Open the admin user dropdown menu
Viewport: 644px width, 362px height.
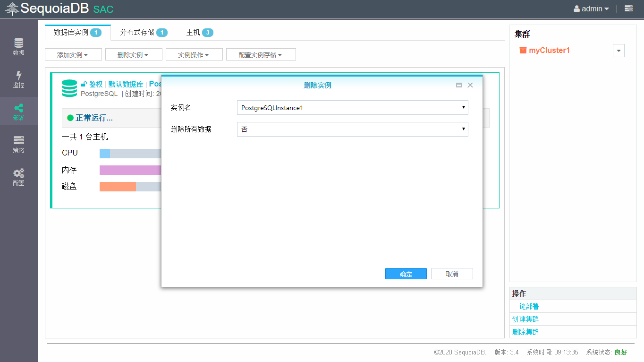(591, 9)
